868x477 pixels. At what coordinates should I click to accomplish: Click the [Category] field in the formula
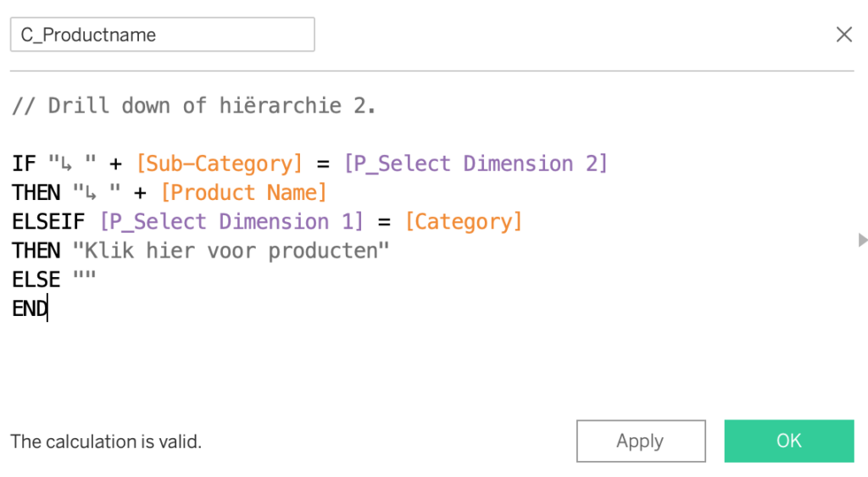(463, 222)
